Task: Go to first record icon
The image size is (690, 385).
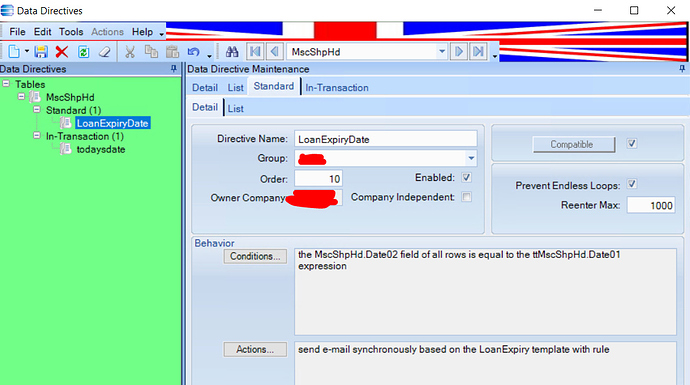Action: pyautogui.click(x=255, y=52)
